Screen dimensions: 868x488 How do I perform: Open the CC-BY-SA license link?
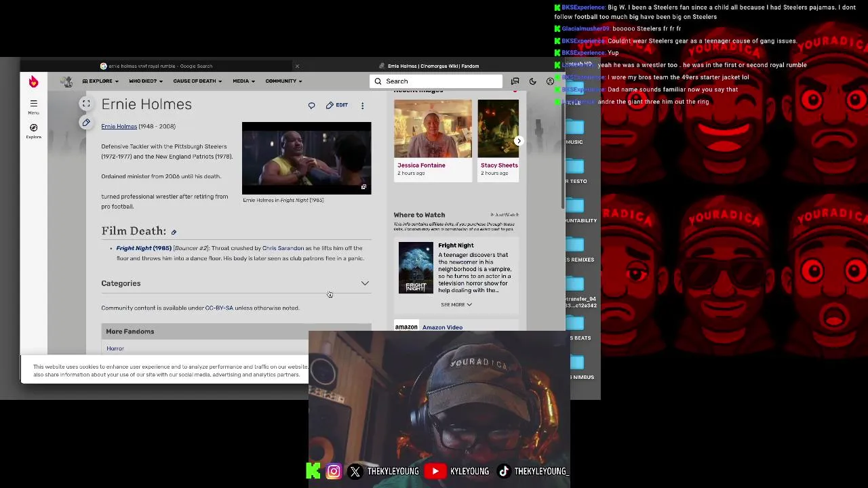(x=219, y=308)
